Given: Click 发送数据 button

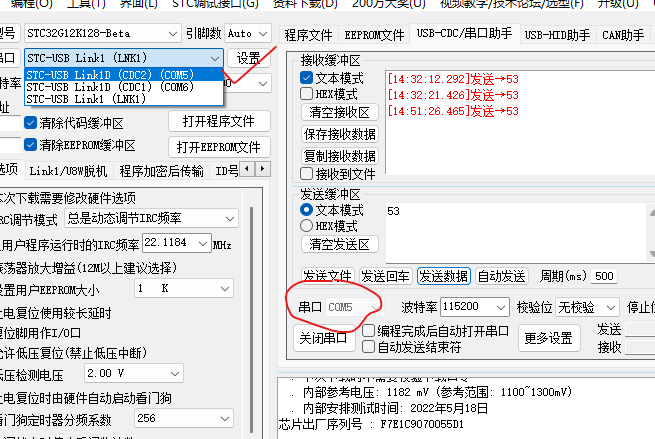Looking at the screenshot, I should click(x=444, y=276).
